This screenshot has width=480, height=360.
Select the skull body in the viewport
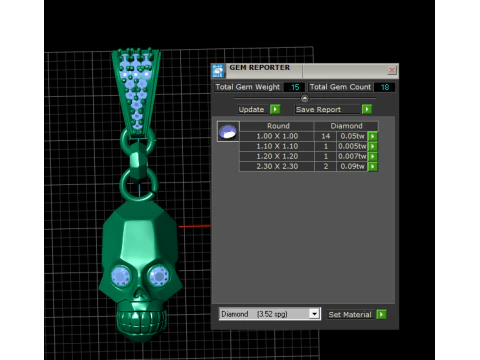141,271
